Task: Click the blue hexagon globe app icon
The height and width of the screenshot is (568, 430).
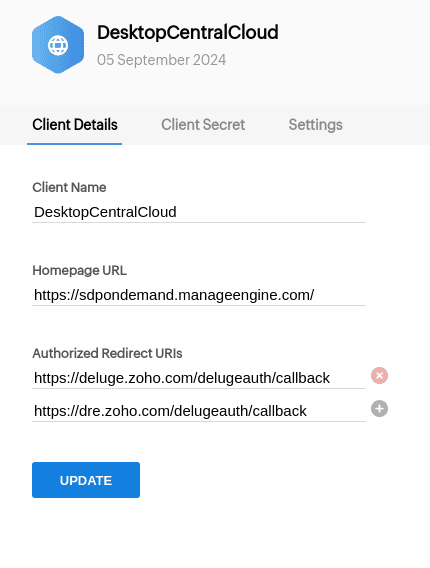Action: (58, 45)
